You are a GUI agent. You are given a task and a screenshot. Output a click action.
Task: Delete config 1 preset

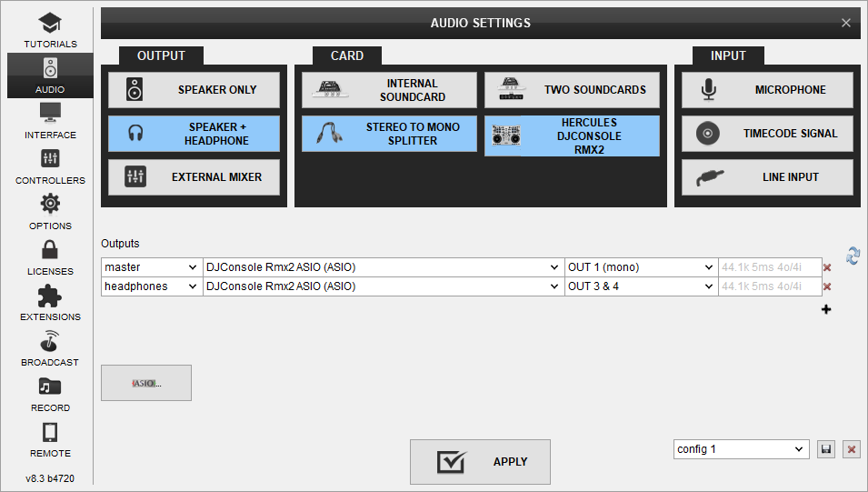click(852, 449)
